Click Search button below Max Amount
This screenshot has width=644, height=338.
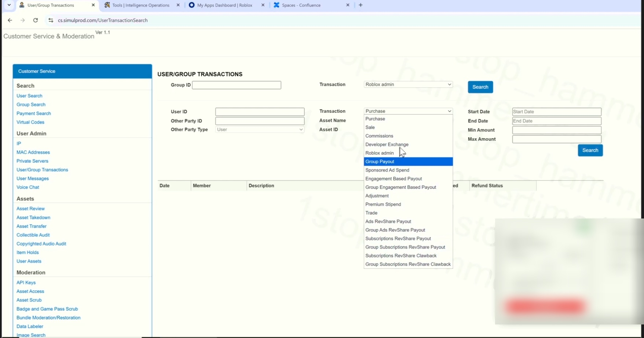click(590, 150)
